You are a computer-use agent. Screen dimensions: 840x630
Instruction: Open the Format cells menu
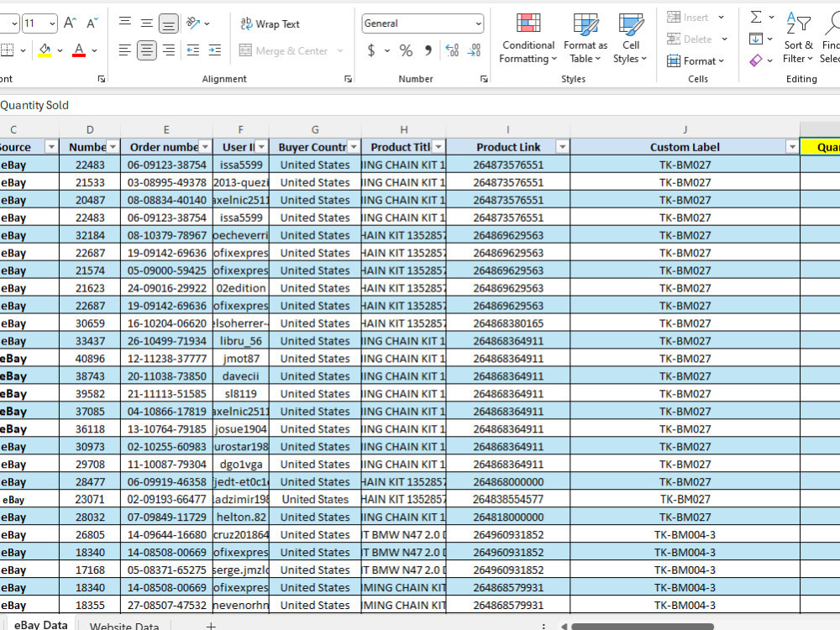tap(696, 61)
